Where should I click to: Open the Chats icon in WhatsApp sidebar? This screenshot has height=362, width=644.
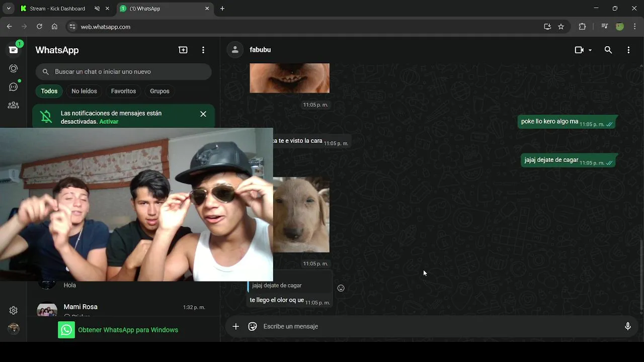point(14,50)
